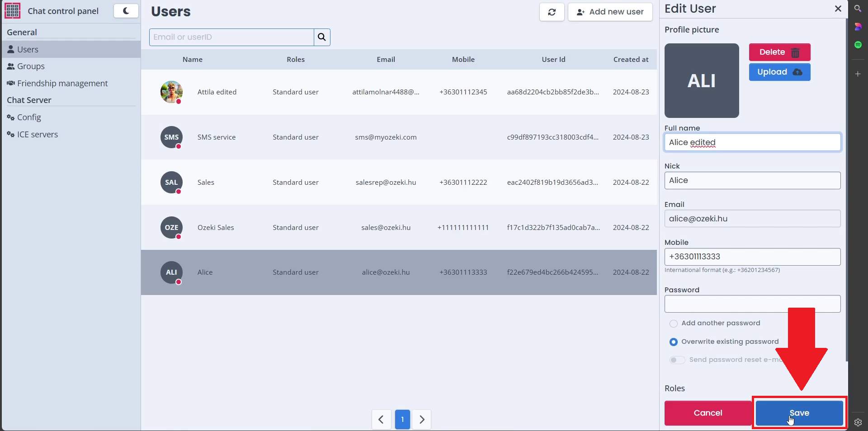Image resolution: width=868 pixels, height=431 pixels.
Task: Click Attila edited's profile avatar
Action: pos(171,92)
